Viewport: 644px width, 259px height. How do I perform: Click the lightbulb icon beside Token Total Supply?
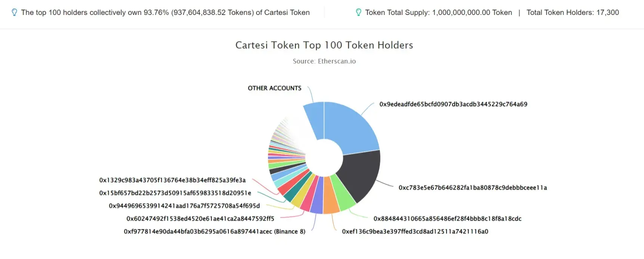[358, 12]
